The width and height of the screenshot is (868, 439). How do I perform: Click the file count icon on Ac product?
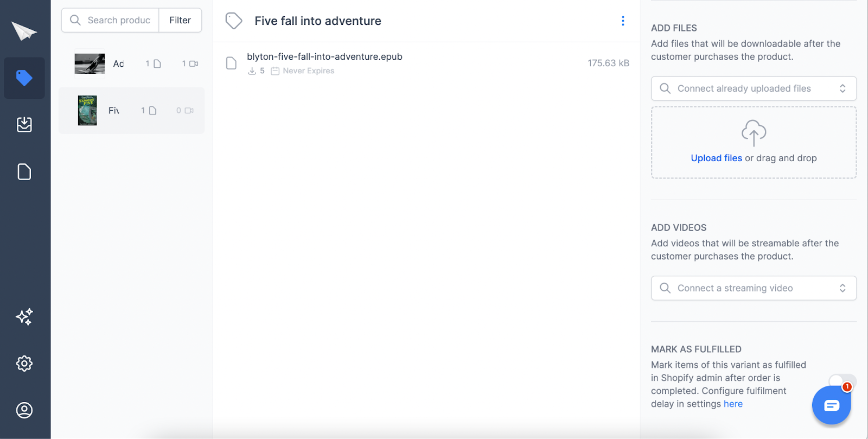pyautogui.click(x=157, y=64)
